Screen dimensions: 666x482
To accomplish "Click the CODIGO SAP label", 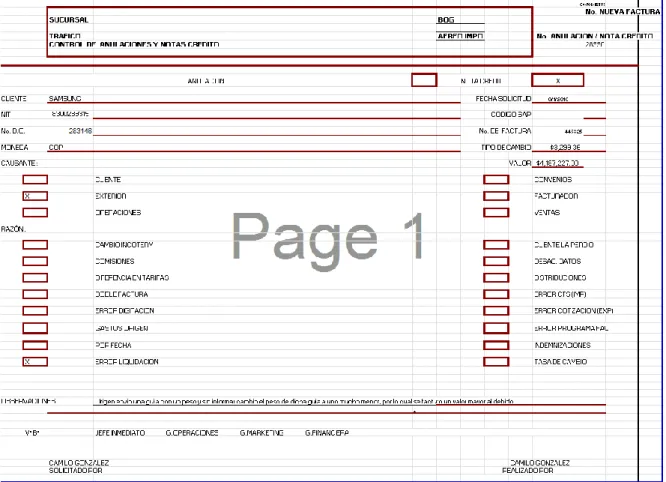I will [x=511, y=115].
